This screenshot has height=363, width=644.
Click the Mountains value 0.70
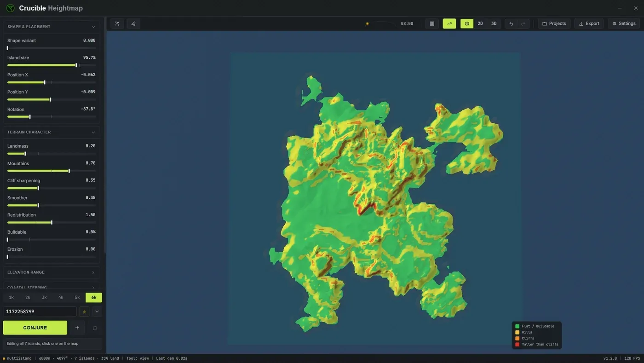[91, 163]
